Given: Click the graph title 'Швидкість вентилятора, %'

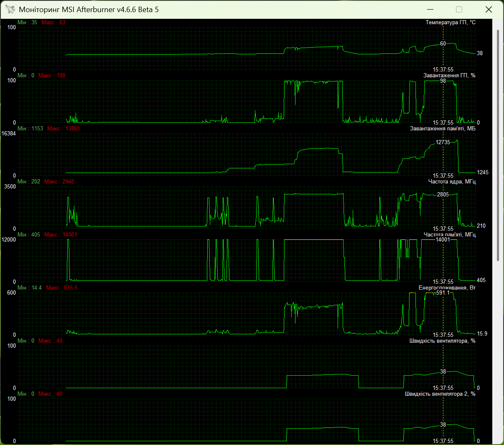Looking at the screenshot, I should [x=443, y=341].
